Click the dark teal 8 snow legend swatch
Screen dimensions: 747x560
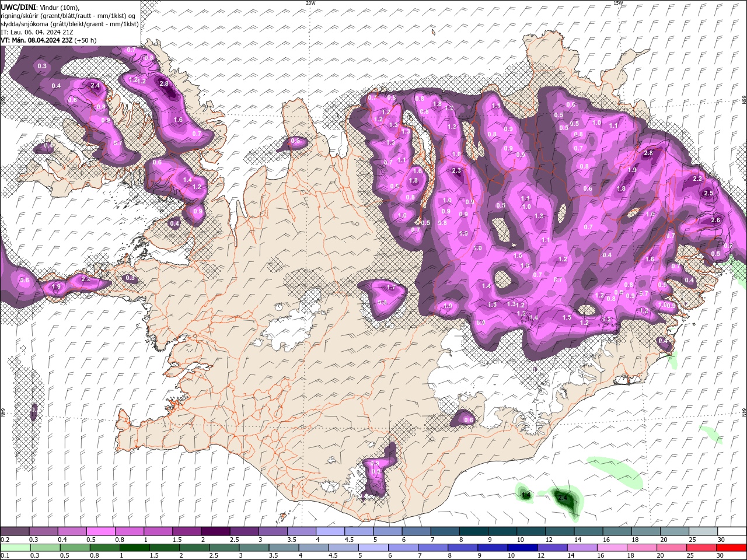pos(473,531)
